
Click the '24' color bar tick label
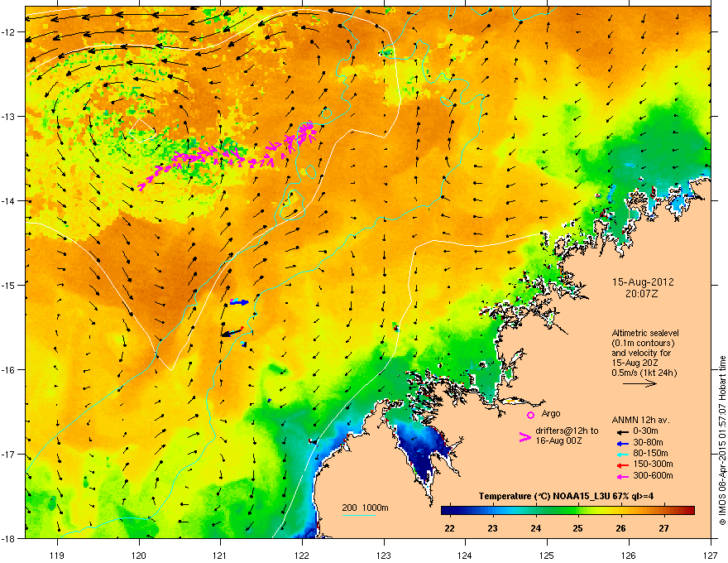tap(535, 528)
